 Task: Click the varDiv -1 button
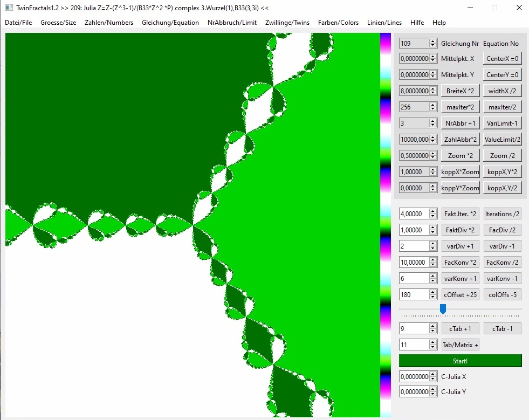point(503,246)
